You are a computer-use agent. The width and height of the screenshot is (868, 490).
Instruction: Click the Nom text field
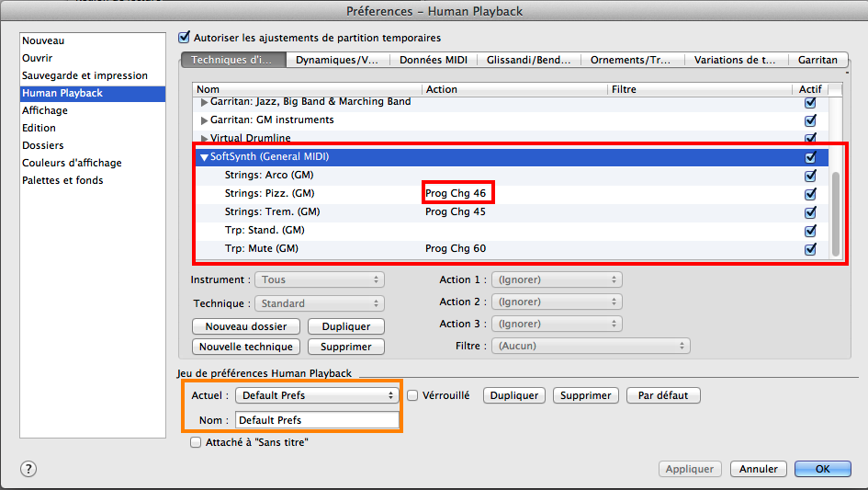(317, 420)
